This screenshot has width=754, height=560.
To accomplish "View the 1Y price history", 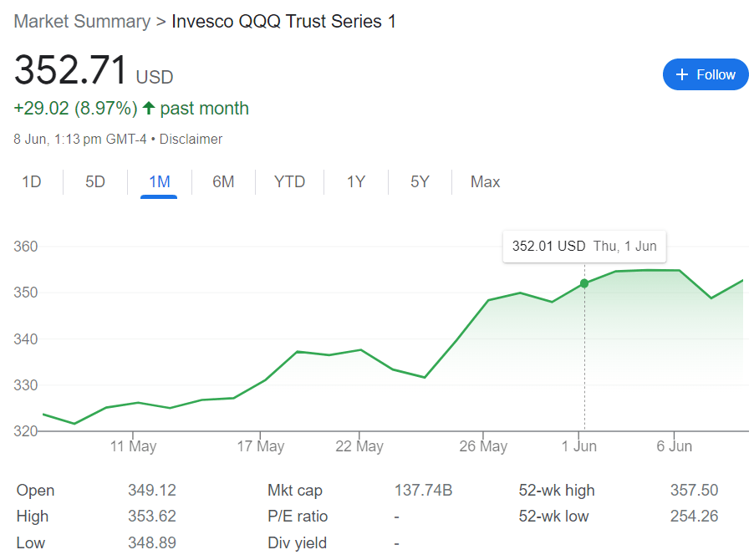I will tap(356, 181).
